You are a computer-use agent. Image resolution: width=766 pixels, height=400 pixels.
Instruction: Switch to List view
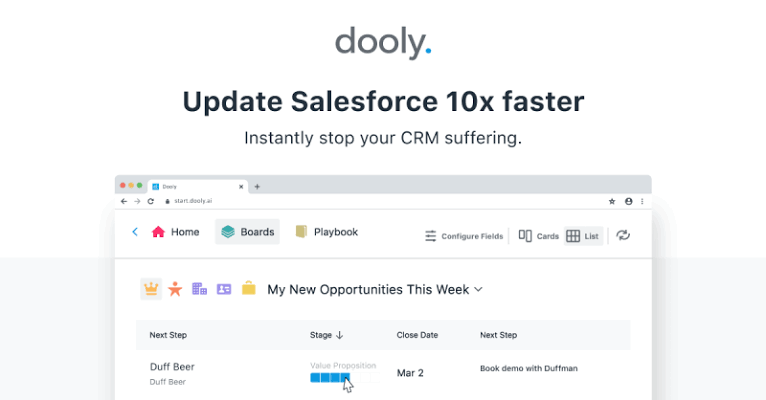click(583, 236)
